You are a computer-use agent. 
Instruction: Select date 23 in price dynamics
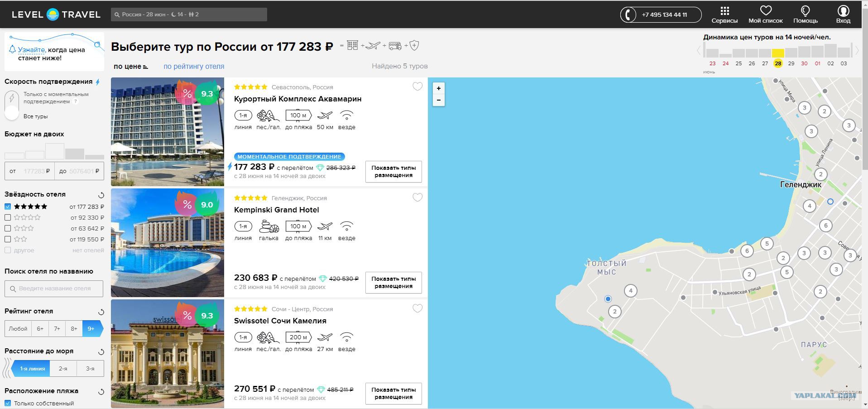point(712,63)
